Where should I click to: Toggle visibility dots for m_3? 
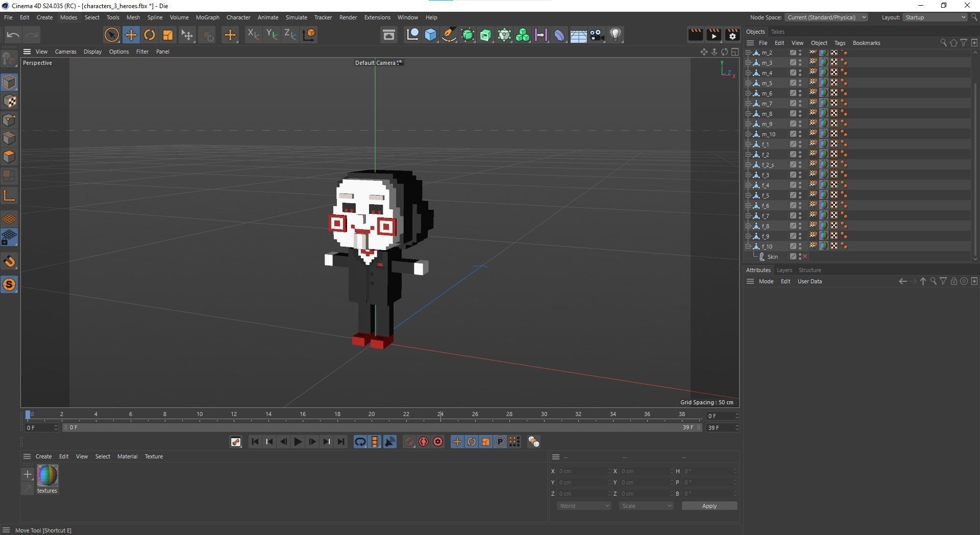800,63
